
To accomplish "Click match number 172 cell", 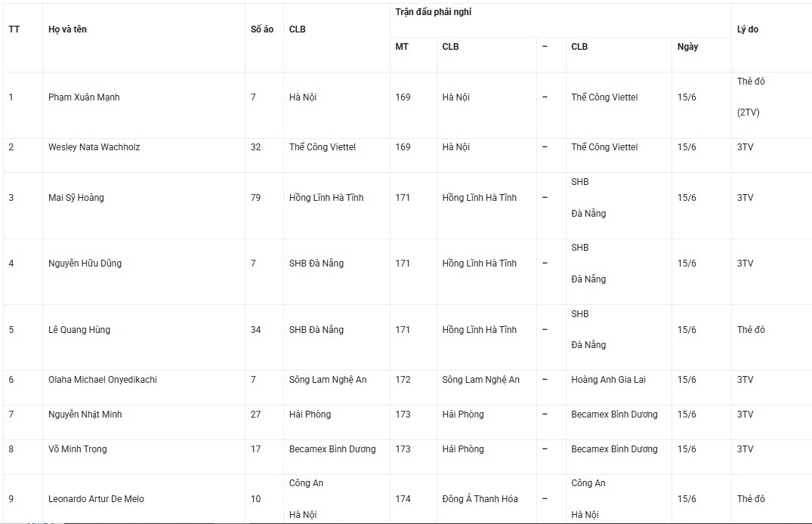I will point(403,380).
